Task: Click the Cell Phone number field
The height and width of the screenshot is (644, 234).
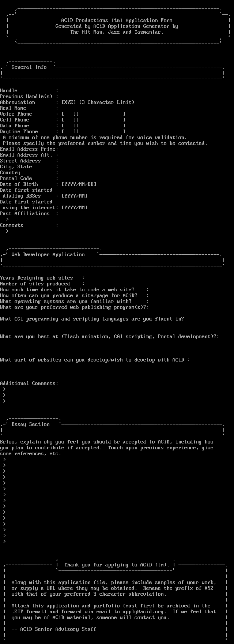Action: [101, 120]
